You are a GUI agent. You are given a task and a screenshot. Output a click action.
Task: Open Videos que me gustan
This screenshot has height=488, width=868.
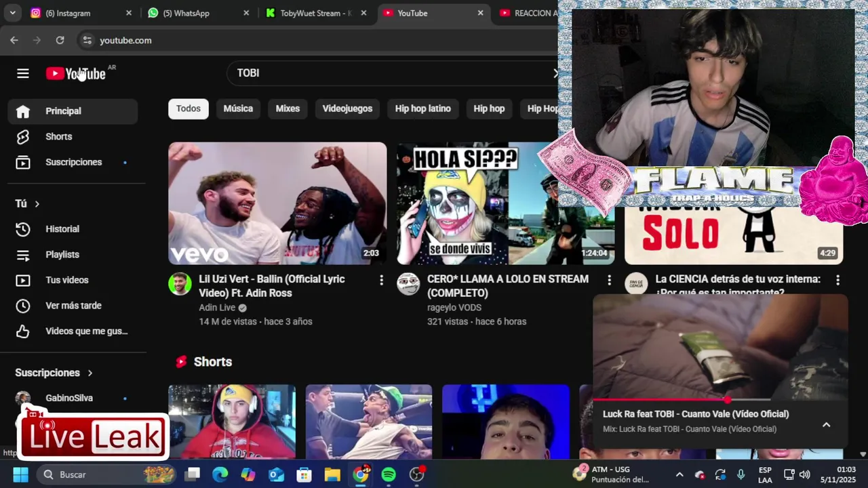(73, 331)
